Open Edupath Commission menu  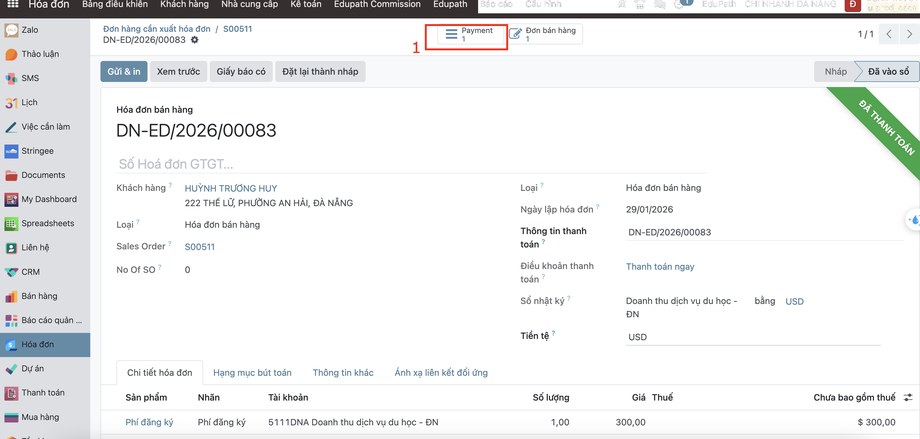[377, 5]
